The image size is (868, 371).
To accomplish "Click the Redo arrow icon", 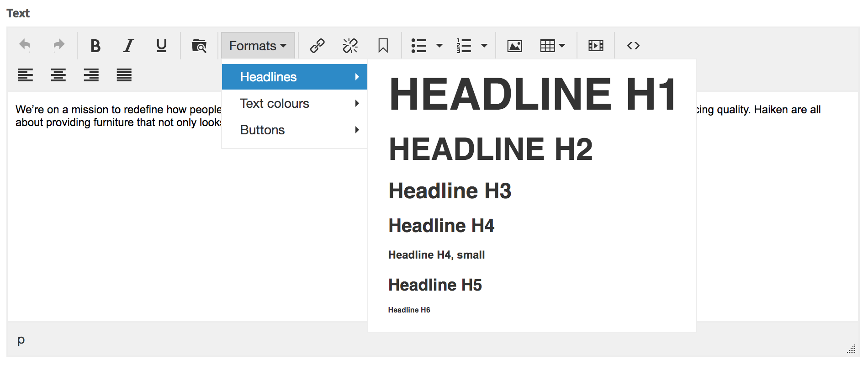I will pyautogui.click(x=58, y=46).
